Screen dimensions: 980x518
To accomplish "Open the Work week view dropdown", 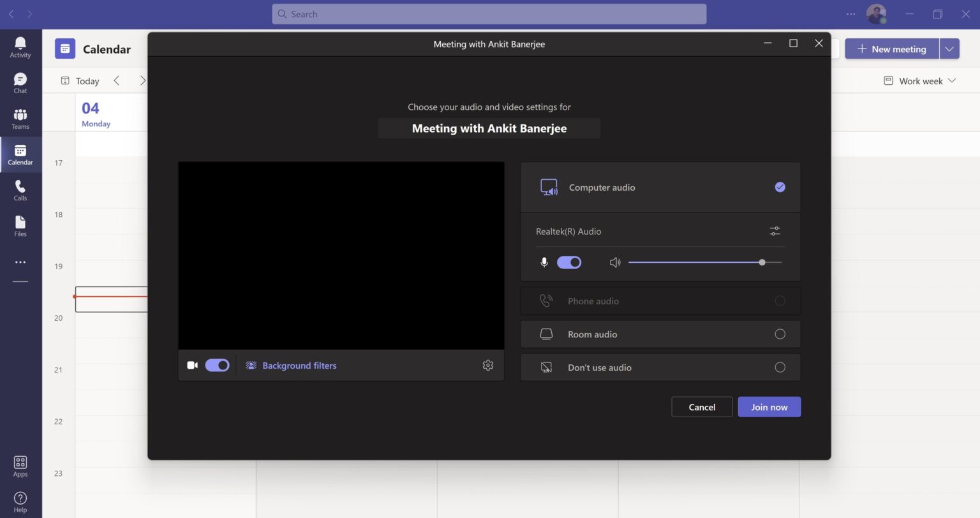I will tap(919, 80).
